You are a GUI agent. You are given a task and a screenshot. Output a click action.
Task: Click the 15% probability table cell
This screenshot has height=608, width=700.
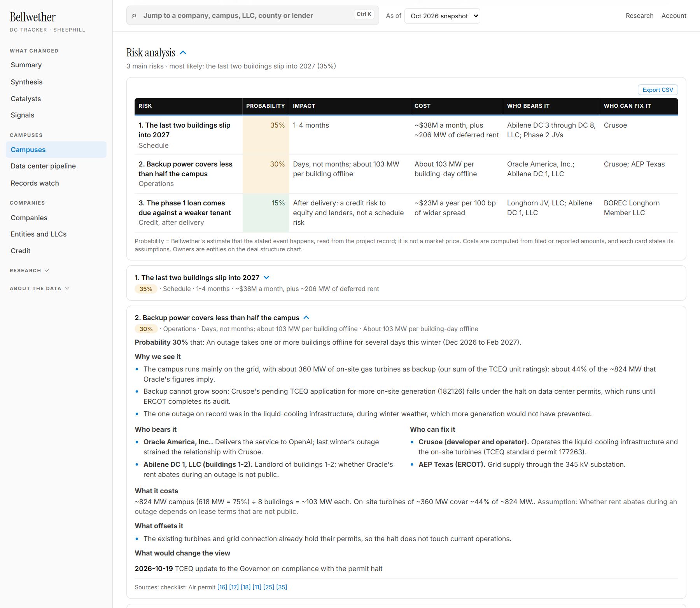pos(266,213)
